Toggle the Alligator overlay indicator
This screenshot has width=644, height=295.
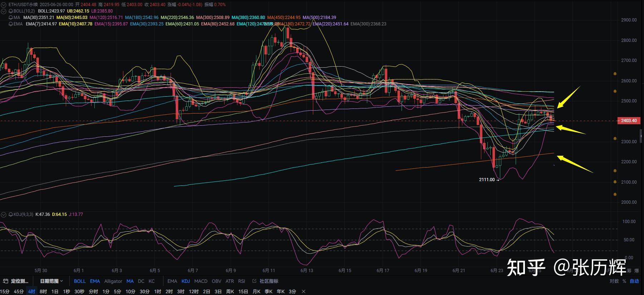(113, 281)
